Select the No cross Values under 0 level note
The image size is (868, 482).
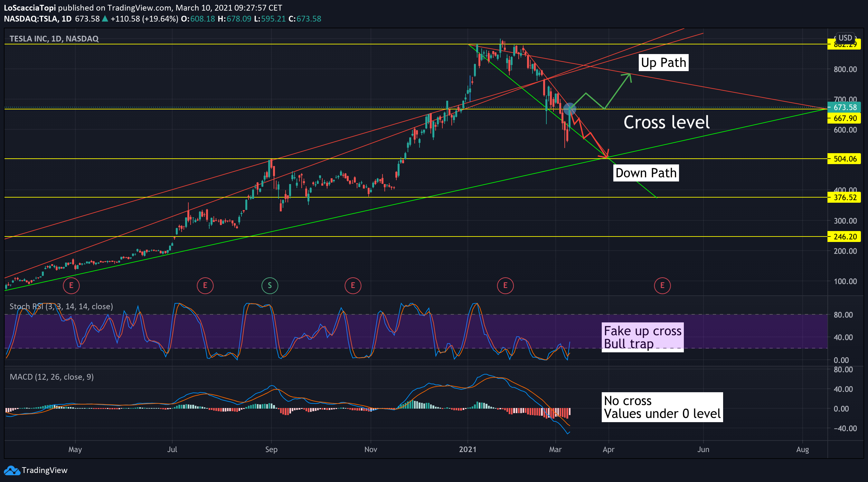(662, 407)
